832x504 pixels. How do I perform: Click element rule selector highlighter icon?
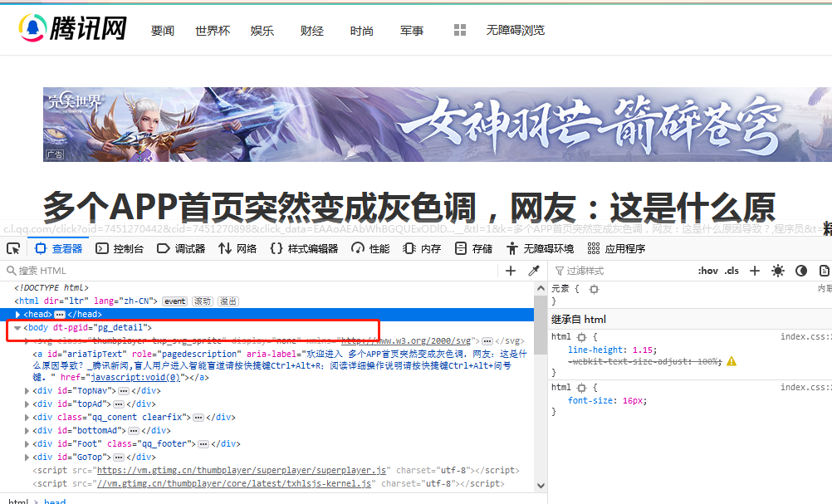coord(594,289)
